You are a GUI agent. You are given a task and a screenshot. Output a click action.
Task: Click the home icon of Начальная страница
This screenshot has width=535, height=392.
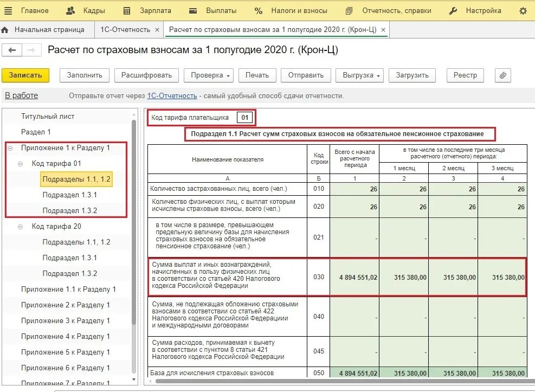coord(5,30)
